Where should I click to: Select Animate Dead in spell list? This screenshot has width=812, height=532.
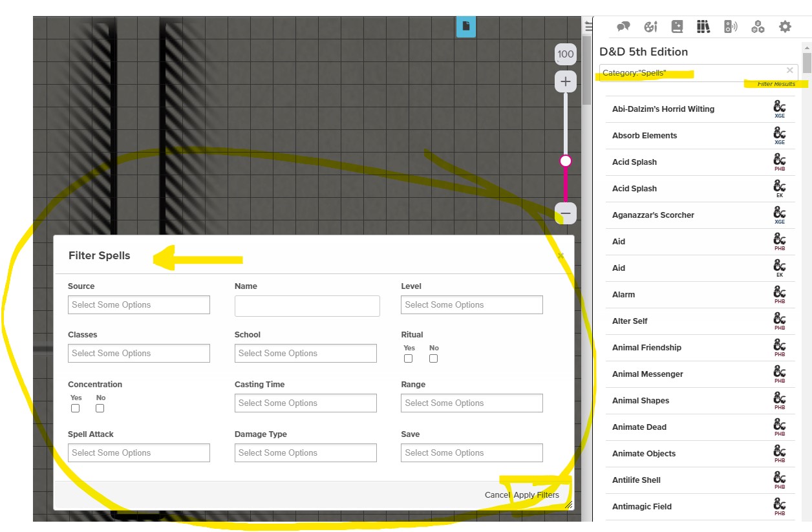639,427
